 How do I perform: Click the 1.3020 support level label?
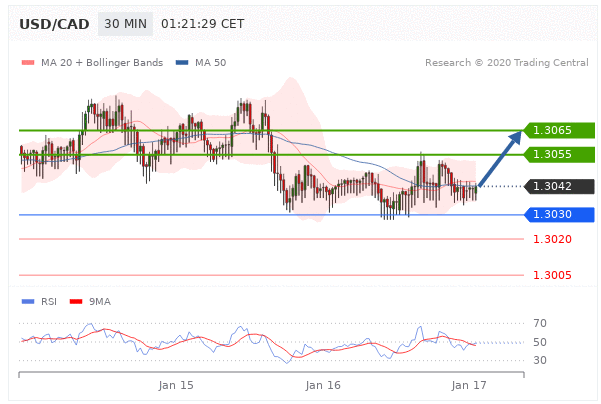(552, 239)
